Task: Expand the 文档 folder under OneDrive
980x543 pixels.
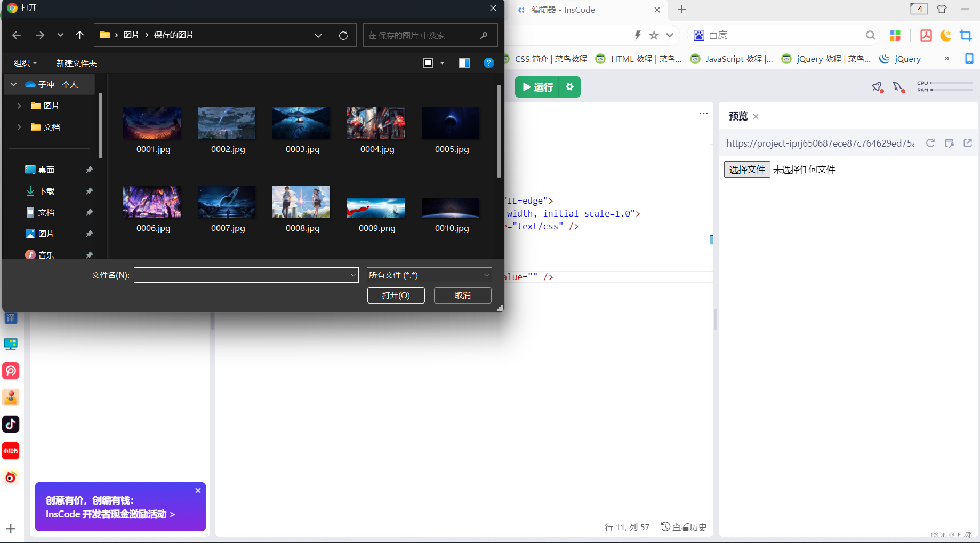Action: pyautogui.click(x=19, y=127)
